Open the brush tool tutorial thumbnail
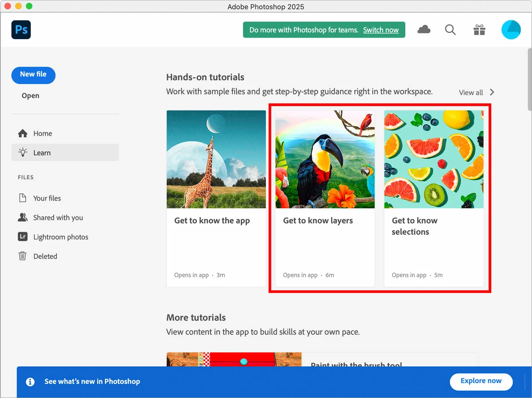Image resolution: width=532 pixels, height=398 pixels. (x=234, y=359)
